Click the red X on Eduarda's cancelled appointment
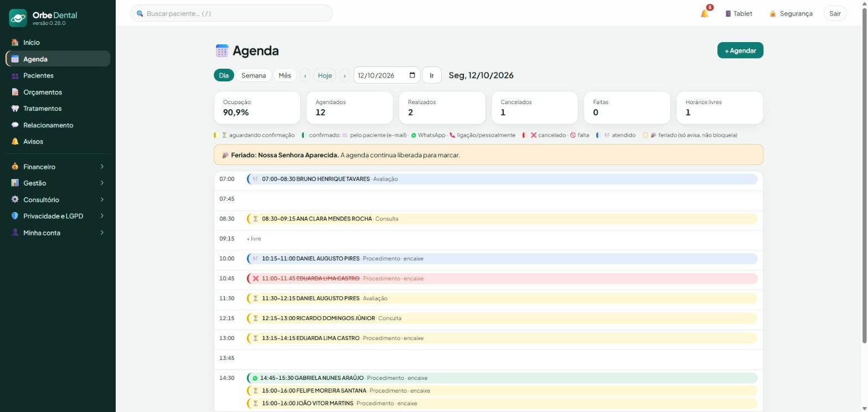The height and width of the screenshot is (412, 868). point(256,279)
